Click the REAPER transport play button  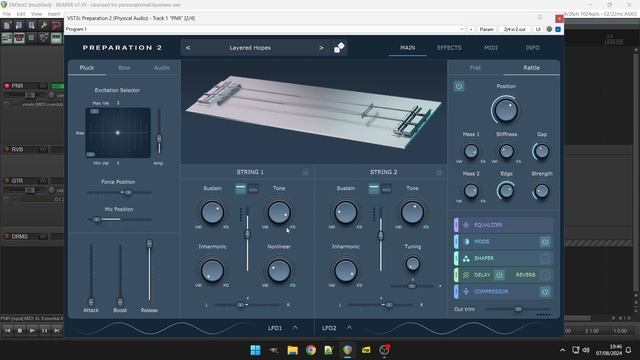pos(32,330)
